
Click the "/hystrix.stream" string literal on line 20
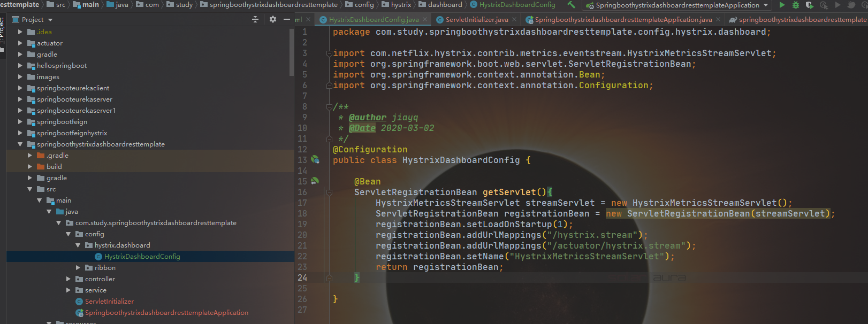tap(592, 235)
